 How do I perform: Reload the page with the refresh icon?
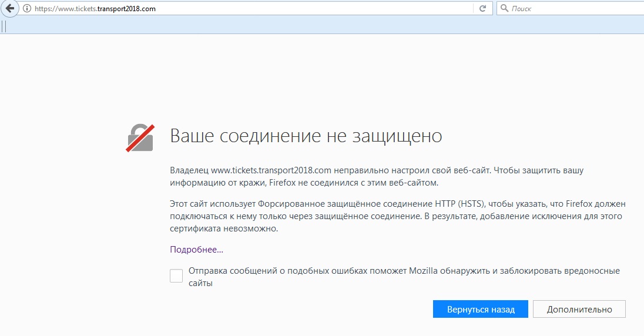pyautogui.click(x=483, y=9)
